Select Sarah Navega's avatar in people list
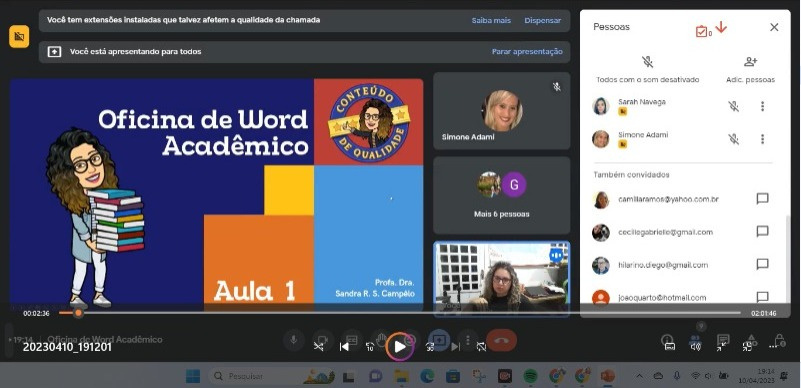Screen dimensions: 801x388 (601, 106)
